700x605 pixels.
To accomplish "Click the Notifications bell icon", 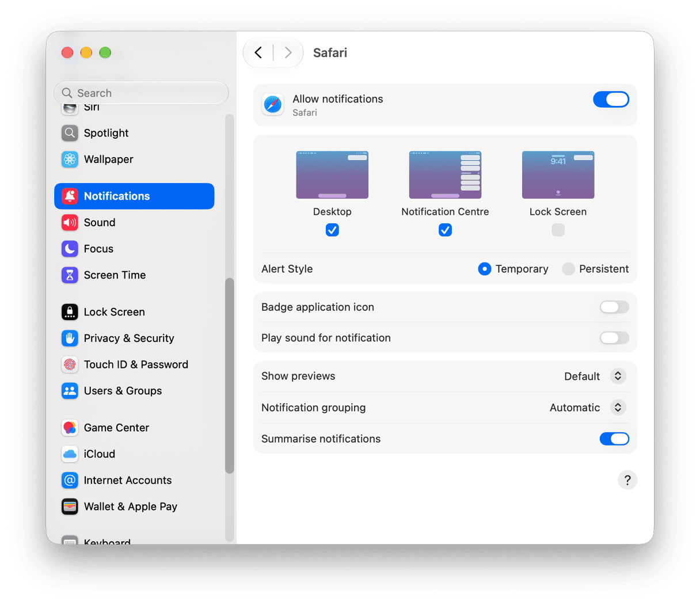I will point(70,196).
